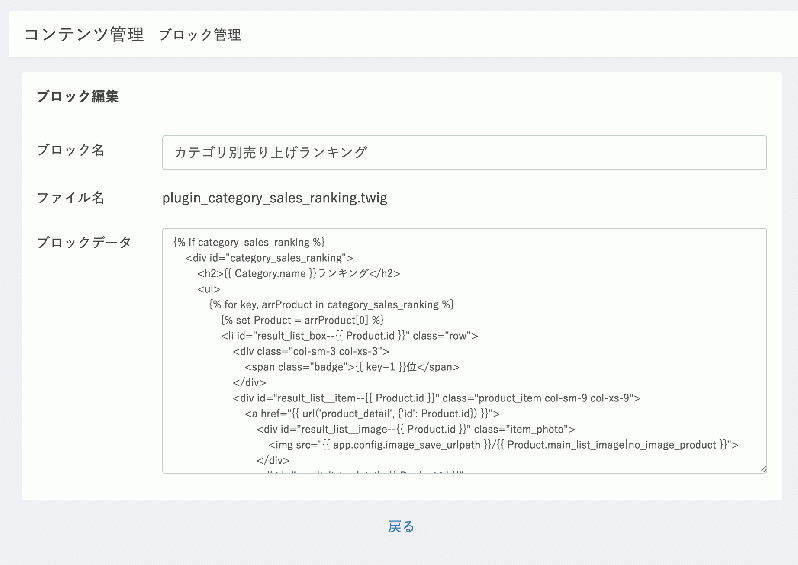Screen dimensions: 798x565
Task: Click the span class="badge" code line
Action: 352,367
